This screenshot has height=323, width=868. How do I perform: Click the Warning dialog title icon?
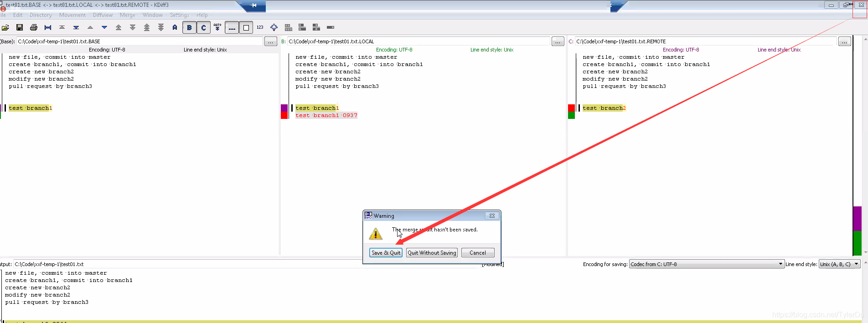click(368, 216)
